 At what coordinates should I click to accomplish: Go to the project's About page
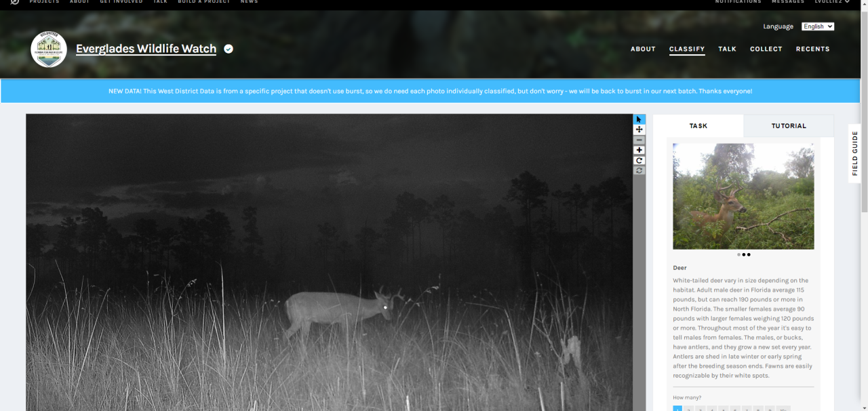[643, 49]
